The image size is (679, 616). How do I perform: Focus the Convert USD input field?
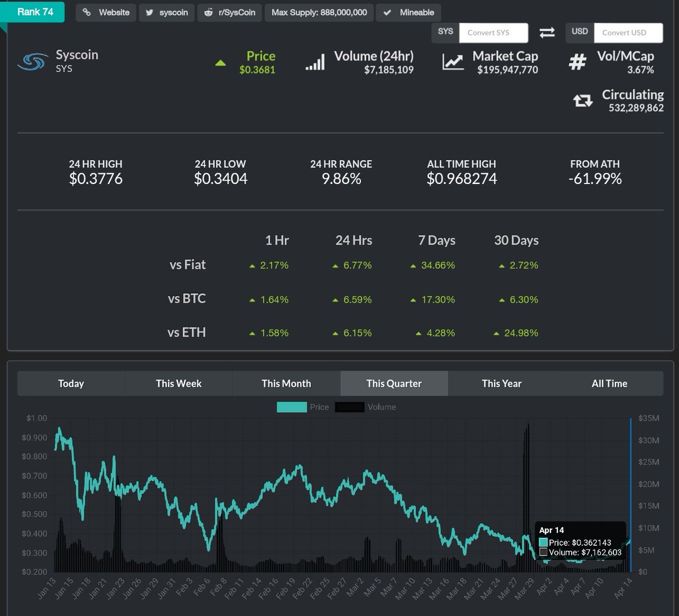pos(629,33)
